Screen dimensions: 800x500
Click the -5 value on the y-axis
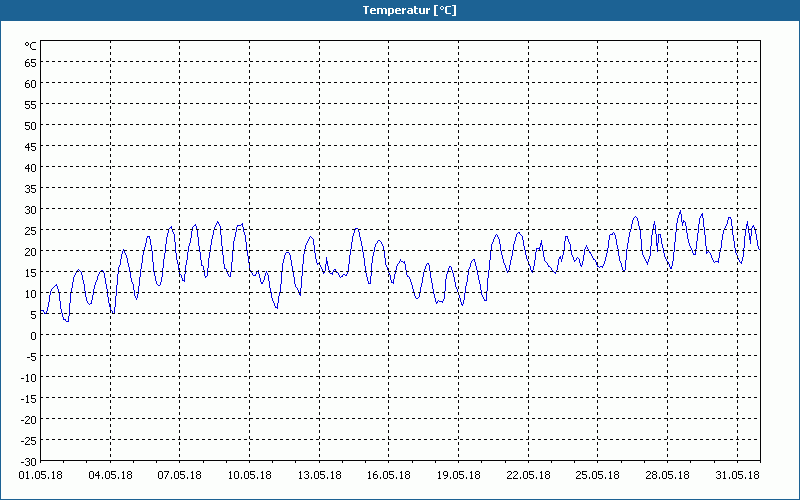click(31, 357)
